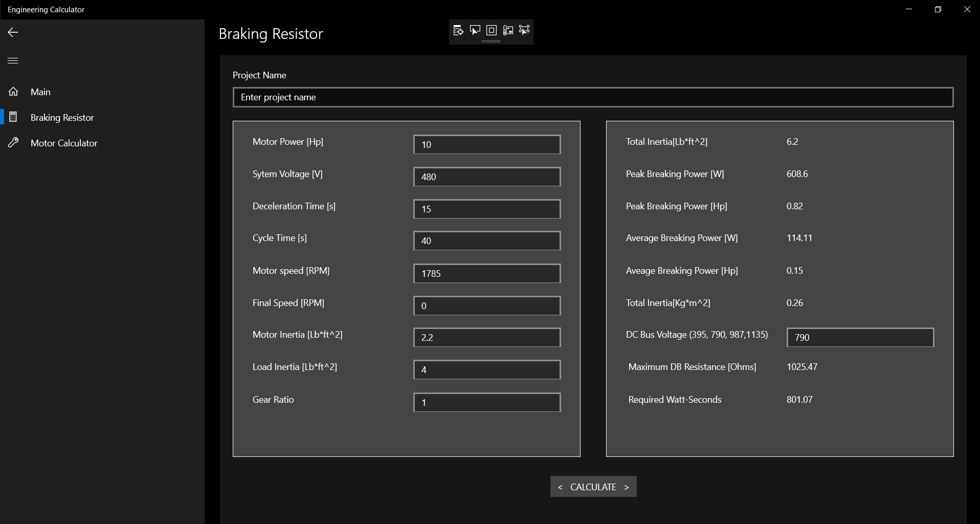Viewport: 980px width, 524px height.
Task: Click the Motor Calculator wrench icon
Action: (13, 143)
